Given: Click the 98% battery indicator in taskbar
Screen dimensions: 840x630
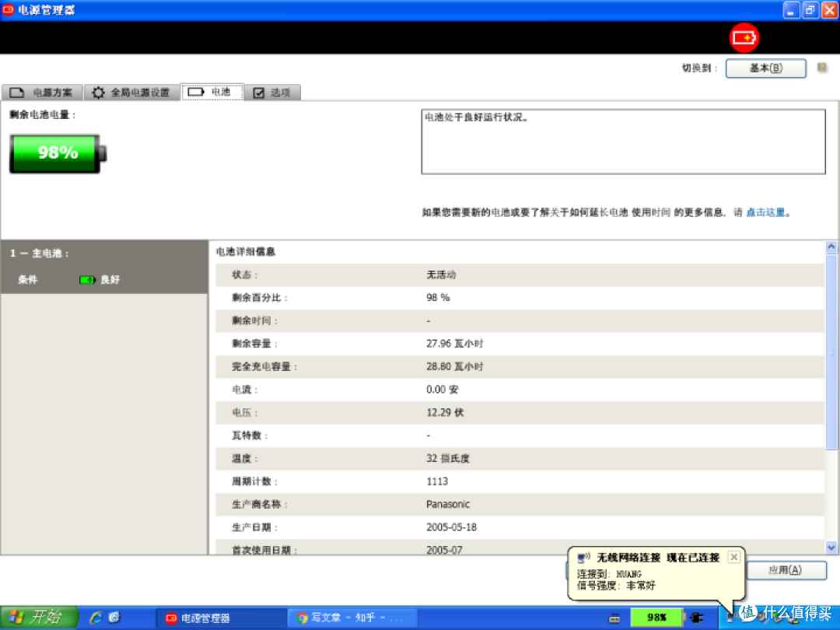Looking at the screenshot, I should coord(656,617).
